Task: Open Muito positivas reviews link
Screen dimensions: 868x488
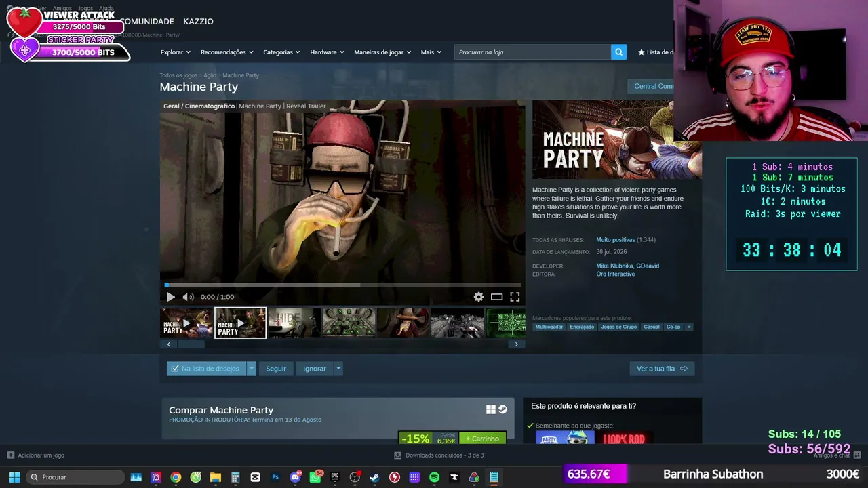Action: coord(616,240)
